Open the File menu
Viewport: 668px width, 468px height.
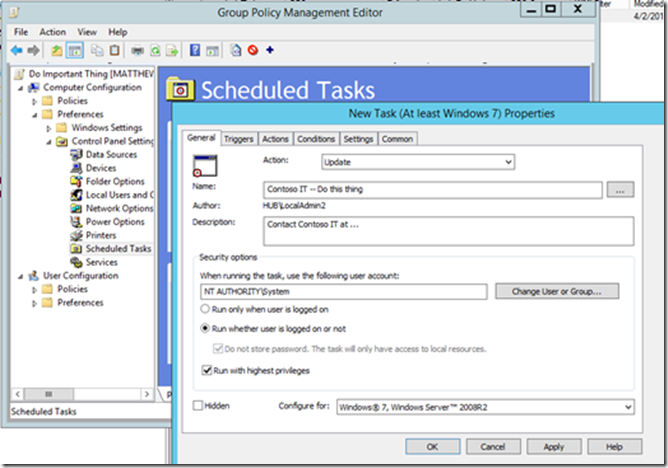click(20, 32)
